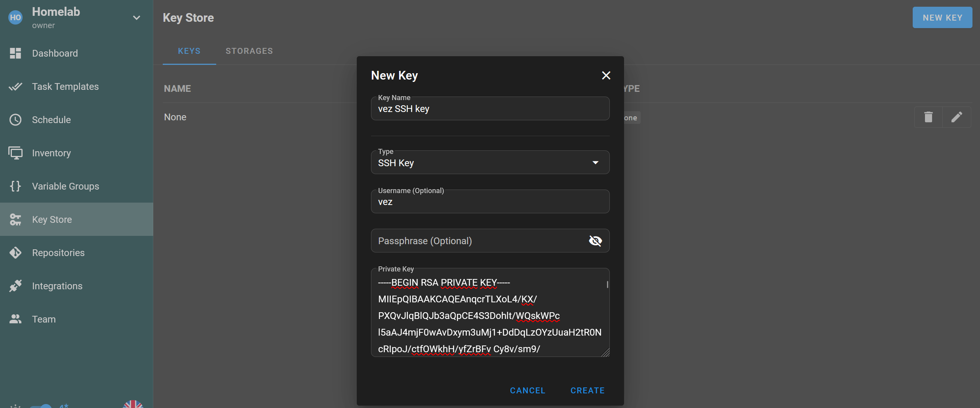This screenshot has height=408, width=980.
Task: Open the Type SSH Key dropdown
Action: click(x=490, y=163)
